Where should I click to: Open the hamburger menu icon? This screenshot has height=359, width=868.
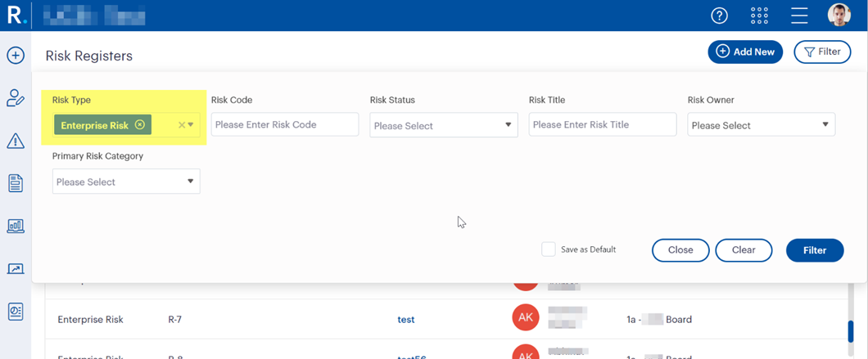coord(799,16)
